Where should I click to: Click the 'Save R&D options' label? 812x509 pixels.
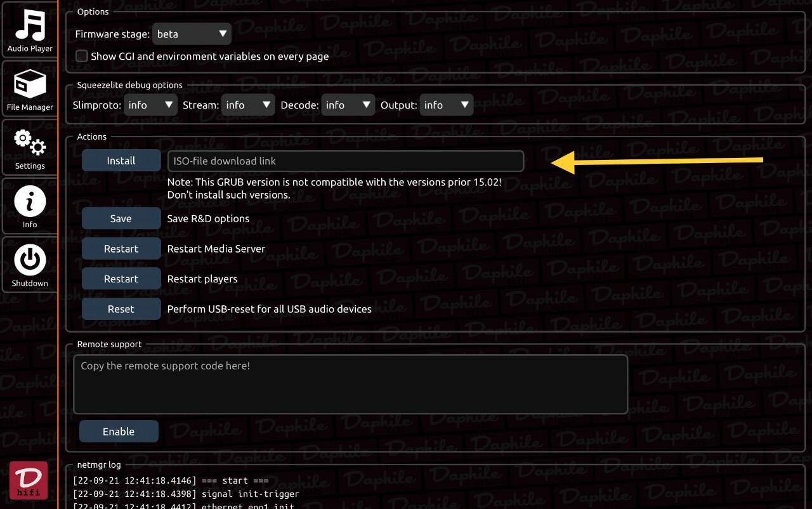(208, 218)
